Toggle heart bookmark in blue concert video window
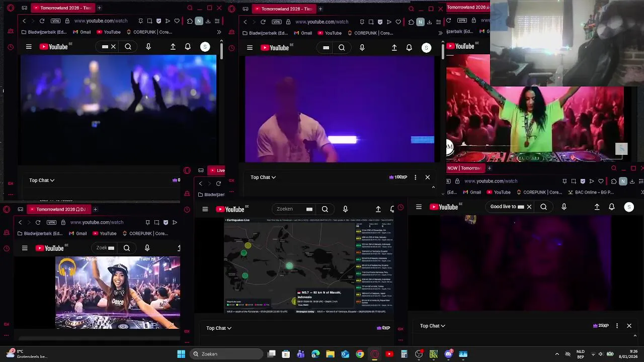644x362 pixels. pos(177,21)
